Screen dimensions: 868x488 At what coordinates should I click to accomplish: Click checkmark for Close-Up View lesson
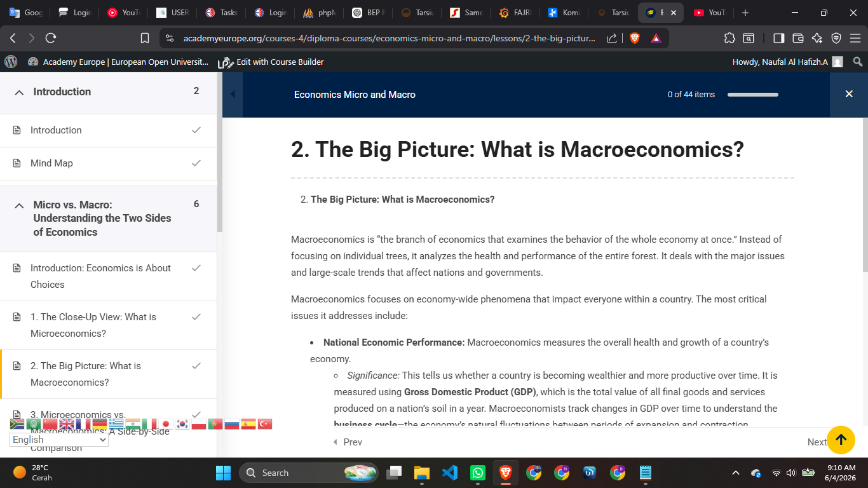point(196,316)
